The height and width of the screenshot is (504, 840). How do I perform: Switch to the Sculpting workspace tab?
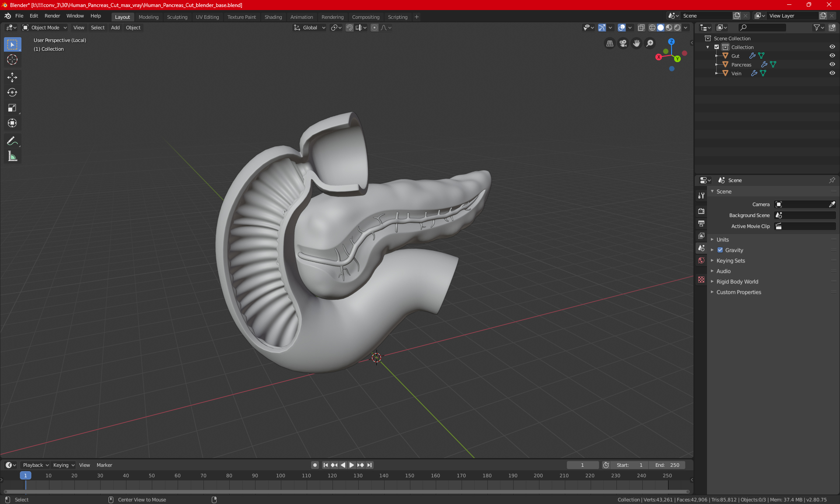click(177, 17)
